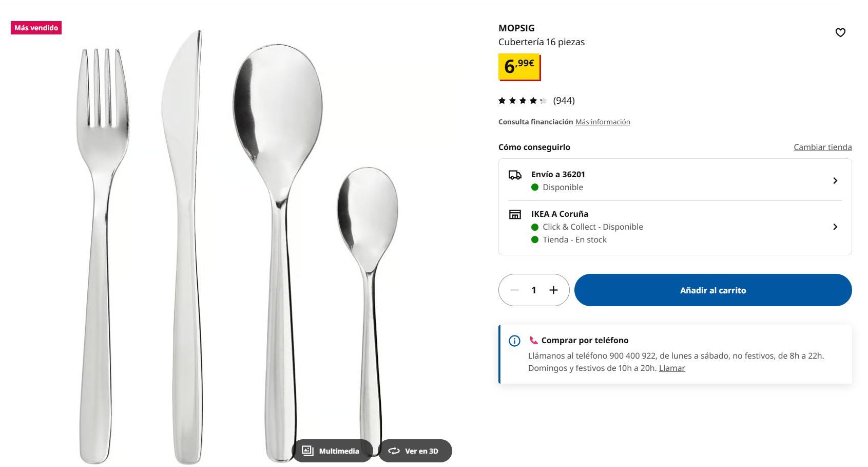Screen dimensions: 868x467
Task: Click the 3D rotate icon
Action: point(394,451)
